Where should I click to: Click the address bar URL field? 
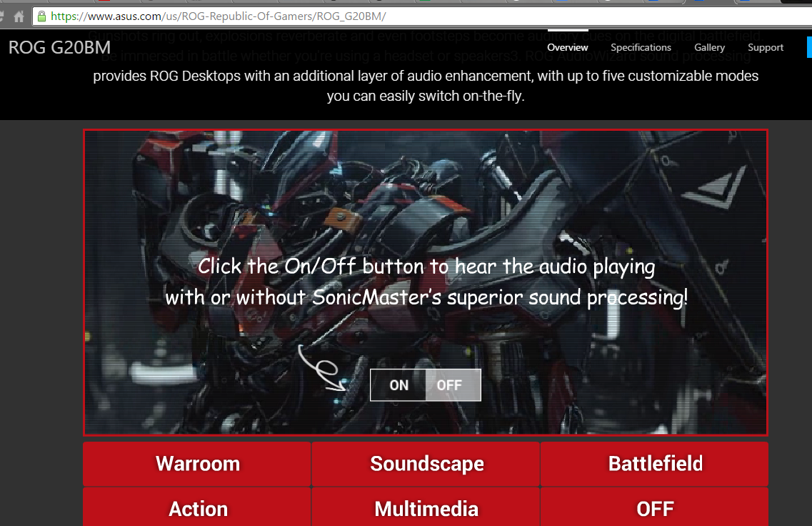point(422,16)
